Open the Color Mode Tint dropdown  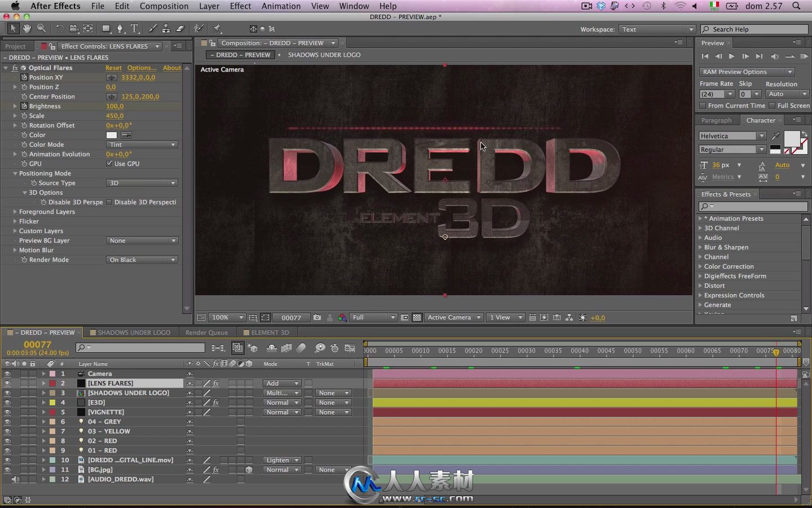pyautogui.click(x=142, y=144)
